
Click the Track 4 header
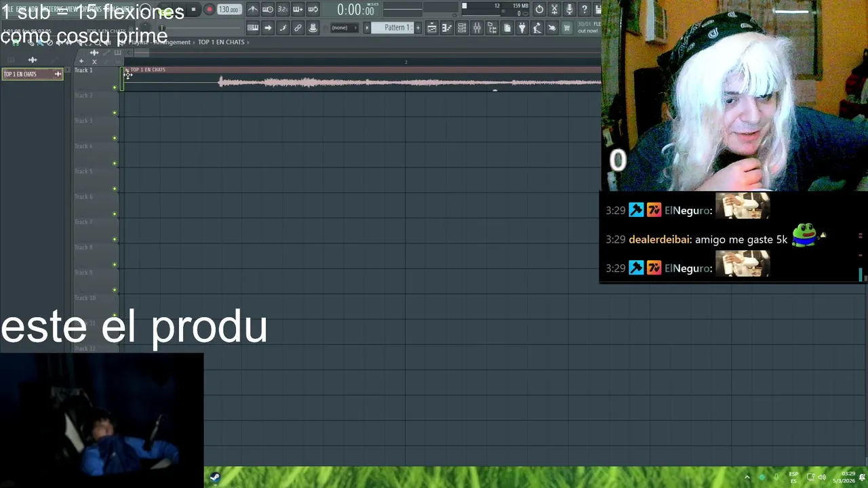tap(95, 154)
